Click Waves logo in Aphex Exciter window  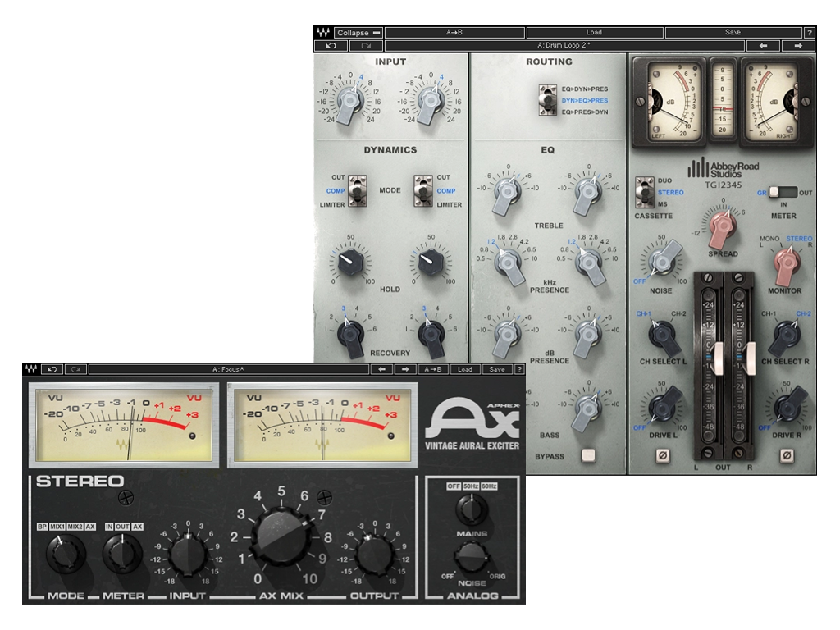31,369
